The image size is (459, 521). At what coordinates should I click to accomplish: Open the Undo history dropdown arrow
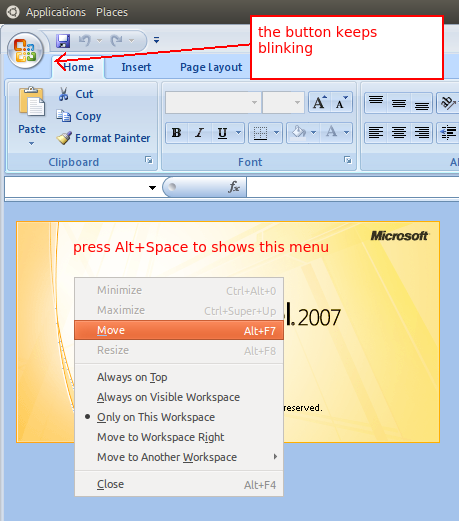pos(99,41)
